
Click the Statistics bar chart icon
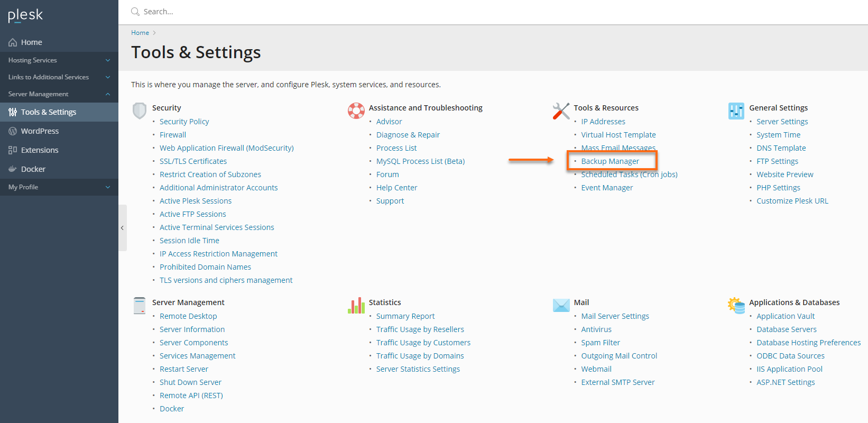click(x=356, y=305)
